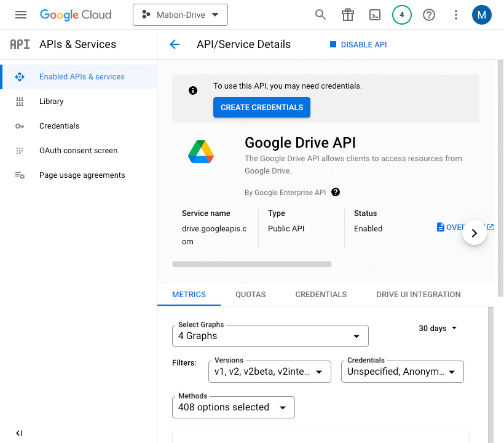Click the Credentials key icon

[20, 126]
